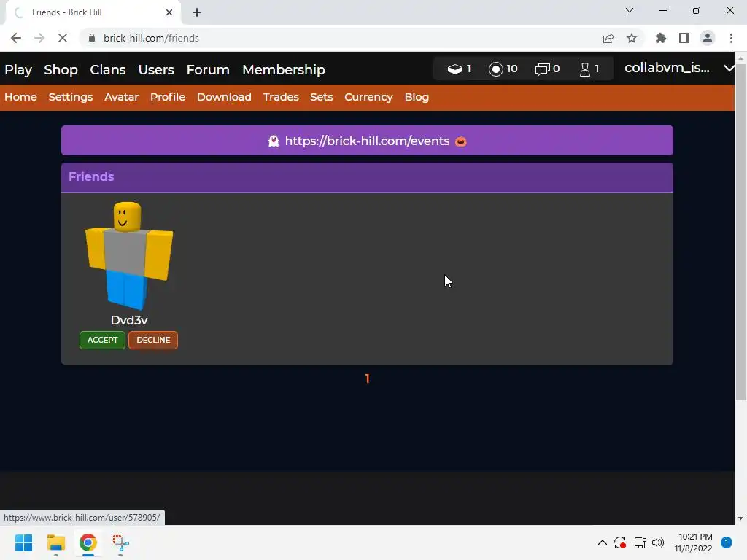Open the Shop page

coord(61,69)
